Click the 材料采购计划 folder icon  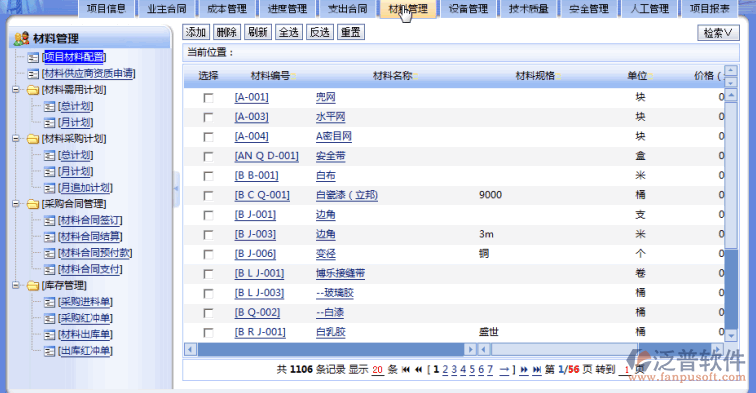(x=33, y=139)
